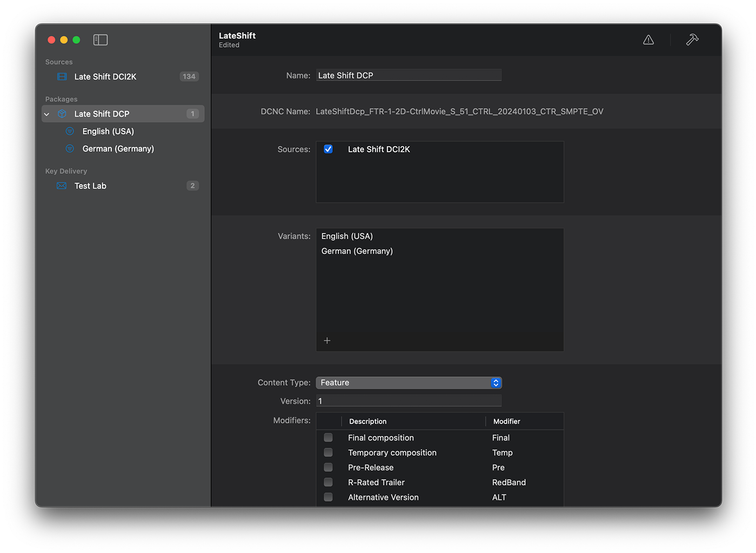
Task: Click the Version input field
Action: coord(409,401)
